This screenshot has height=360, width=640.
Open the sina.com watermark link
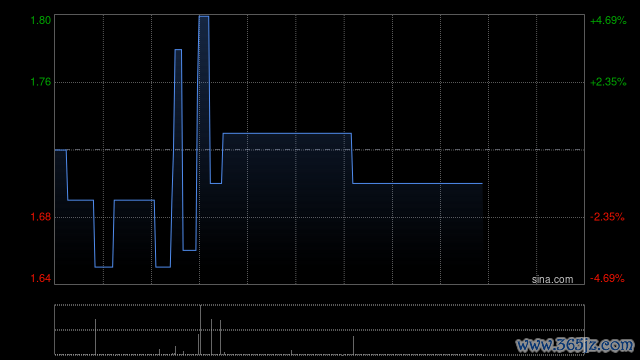click(x=552, y=280)
